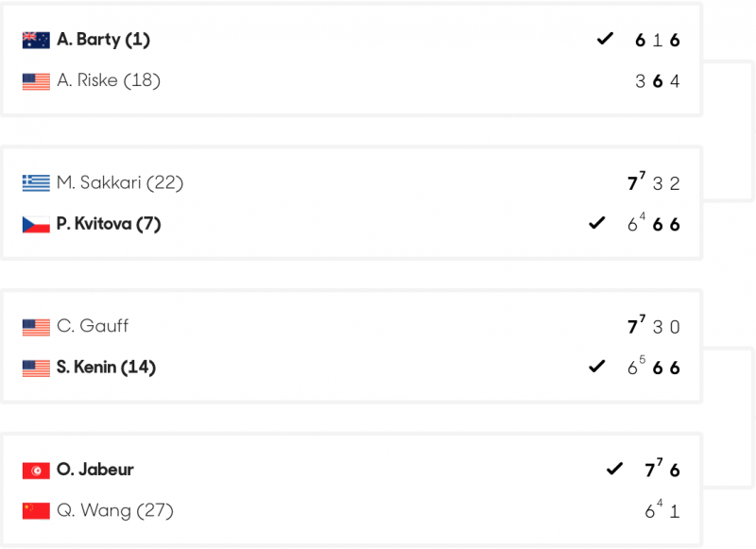Viewport: 756px width, 549px height.
Task: Click the winner checkmark on Barty's row
Action: tap(605, 39)
